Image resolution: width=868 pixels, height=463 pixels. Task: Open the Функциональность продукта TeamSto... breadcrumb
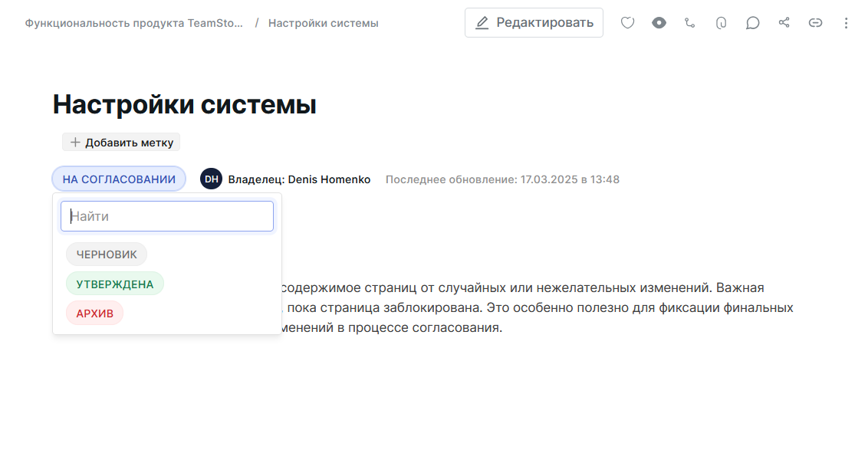134,23
